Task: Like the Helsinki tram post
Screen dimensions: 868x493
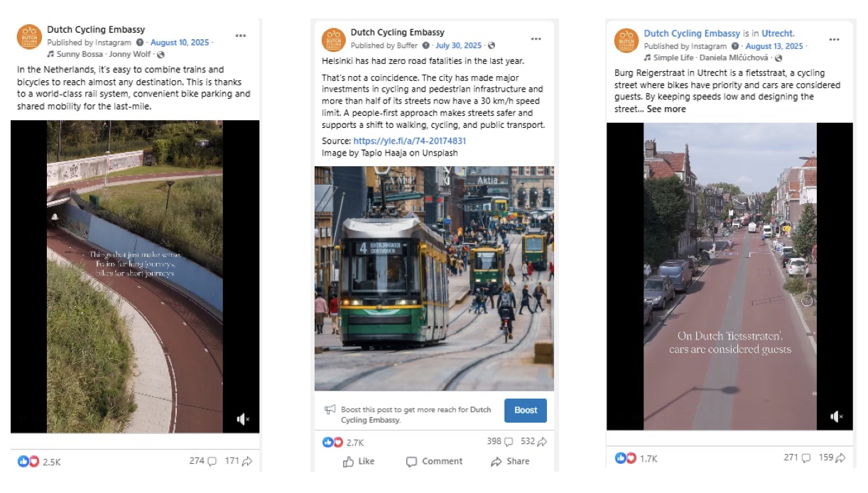Action: (x=359, y=461)
